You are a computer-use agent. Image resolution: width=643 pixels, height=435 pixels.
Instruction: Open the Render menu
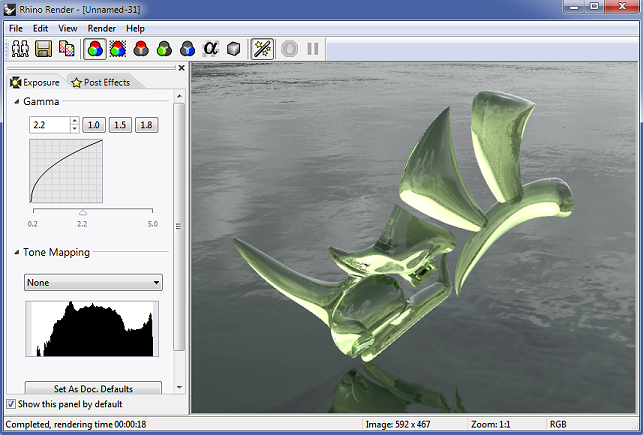101,29
